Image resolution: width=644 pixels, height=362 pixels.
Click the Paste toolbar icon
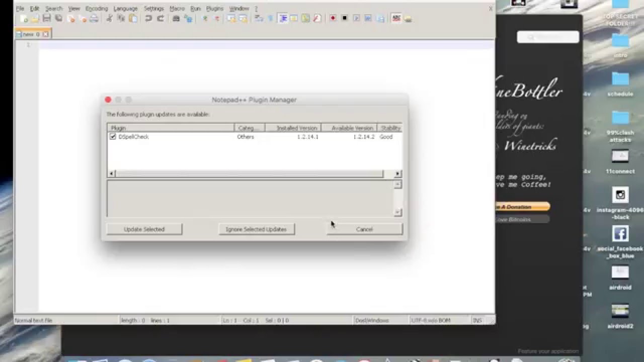(133, 19)
